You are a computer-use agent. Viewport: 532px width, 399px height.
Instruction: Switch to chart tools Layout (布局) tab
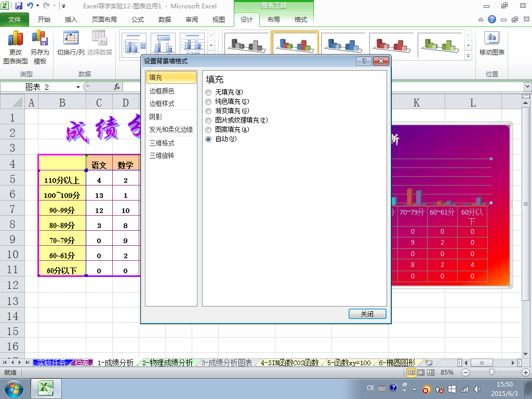[273, 20]
